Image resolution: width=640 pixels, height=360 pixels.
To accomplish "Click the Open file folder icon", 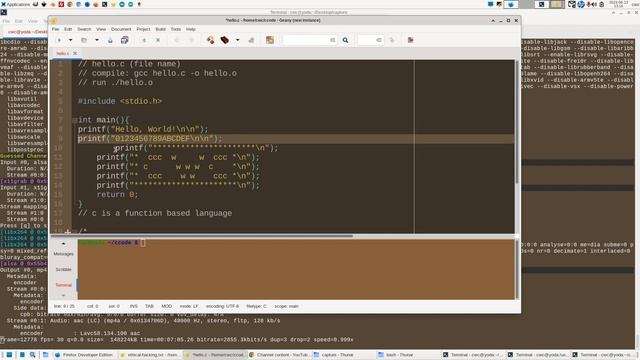I will (x=84, y=40).
